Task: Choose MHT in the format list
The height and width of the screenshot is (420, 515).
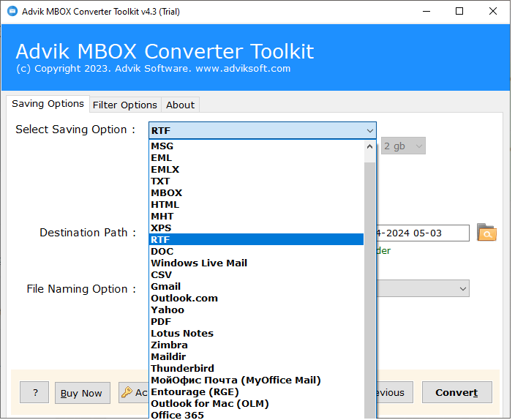Action: tap(257, 217)
